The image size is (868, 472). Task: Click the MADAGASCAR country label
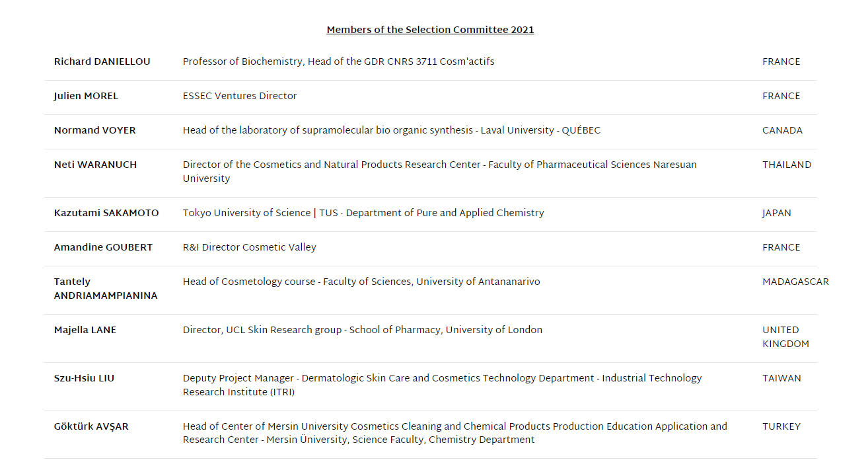[795, 282]
